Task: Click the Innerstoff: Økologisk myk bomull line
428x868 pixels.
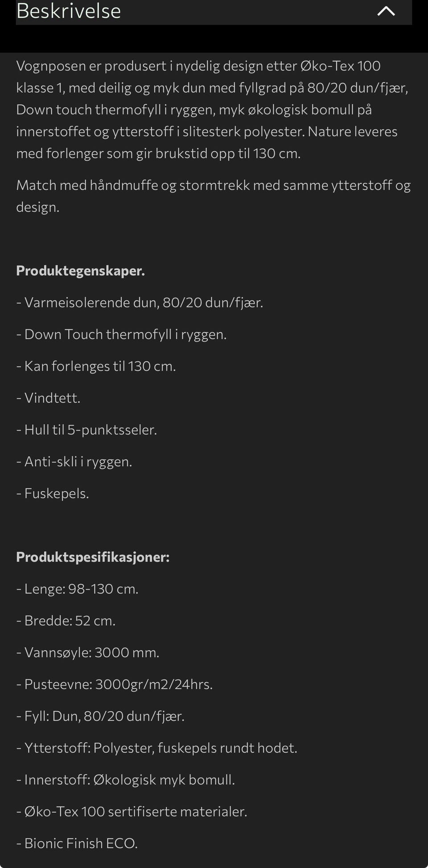Action: tap(125, 780)
